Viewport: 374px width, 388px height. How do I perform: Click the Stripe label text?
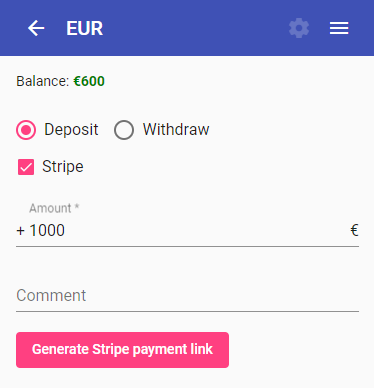pos(63,166)
